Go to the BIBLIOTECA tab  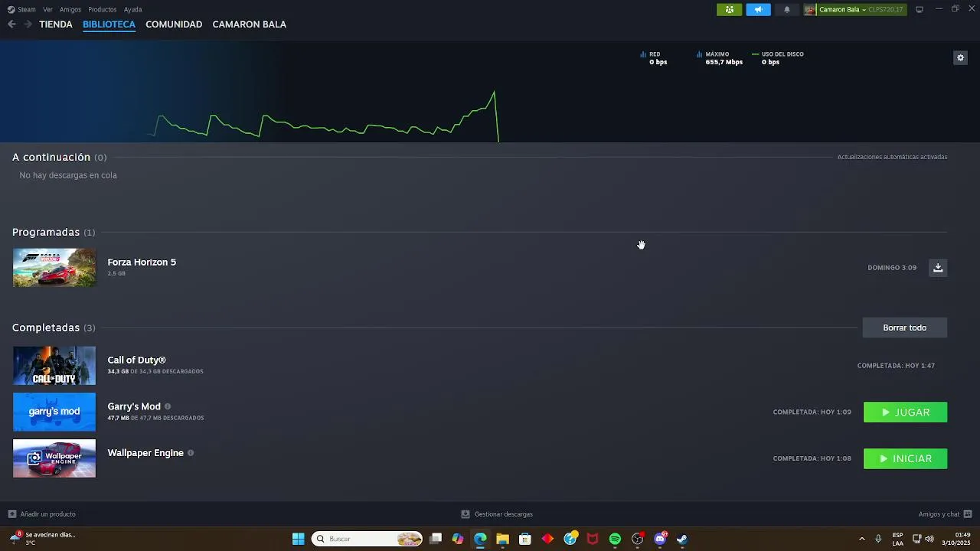109,24
